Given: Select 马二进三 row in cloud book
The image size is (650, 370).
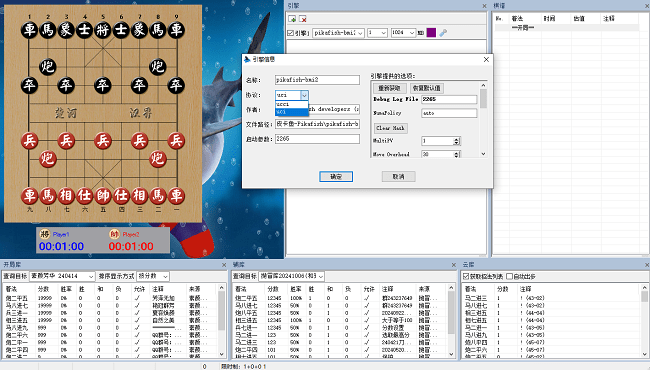Looking at the screenshot, I should point(551,298).
